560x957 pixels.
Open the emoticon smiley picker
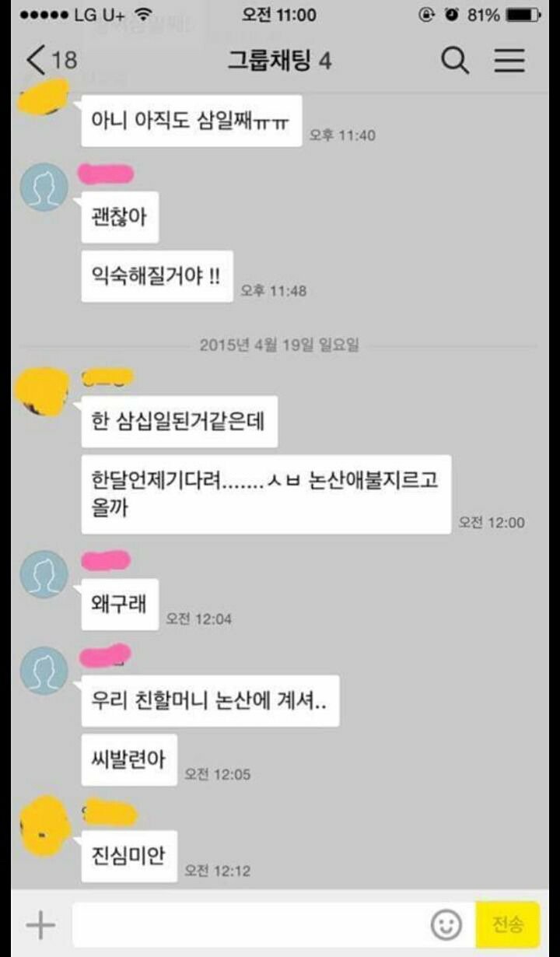(x=446, y=925)
